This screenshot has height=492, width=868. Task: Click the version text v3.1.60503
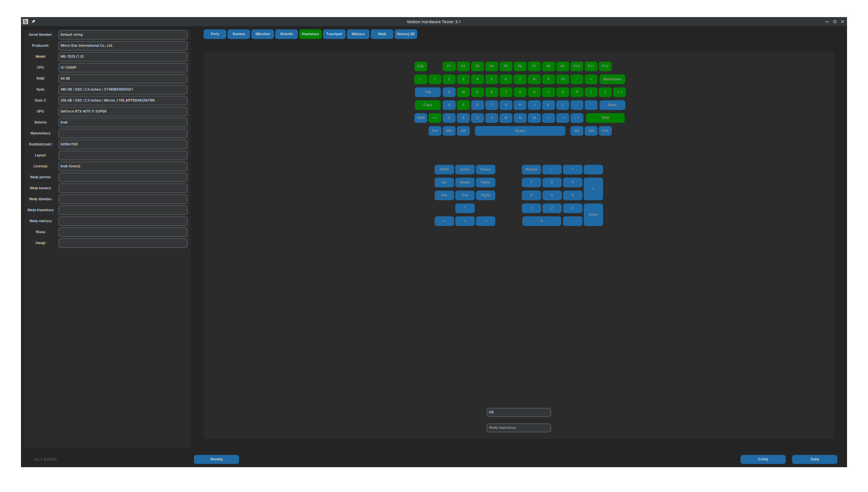pyautogui.click(x=45, y=459)
